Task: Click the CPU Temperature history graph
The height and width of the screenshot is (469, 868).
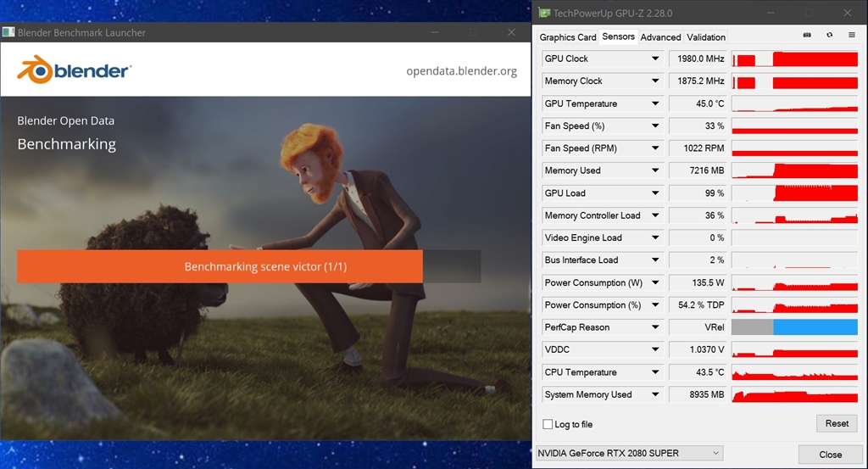Action: (x=794, y=372)
